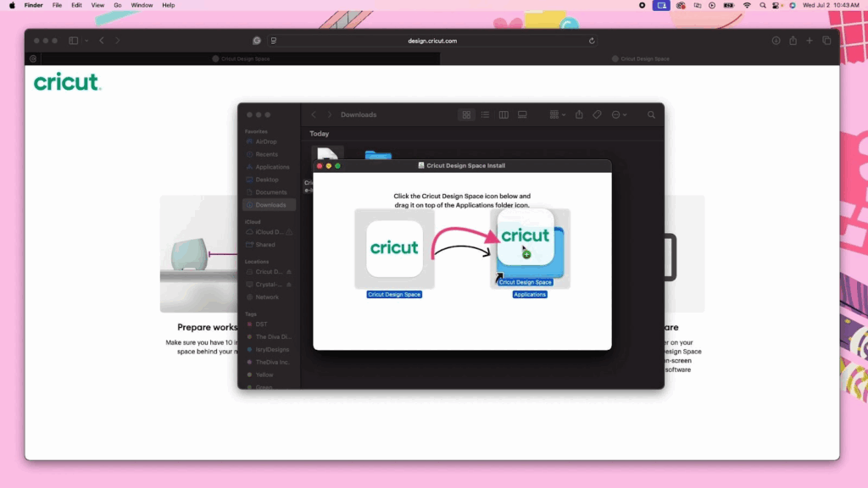Viewport: 868px width, 488px height.
Task: Open the File menu
Action: [x=57, y=5]
